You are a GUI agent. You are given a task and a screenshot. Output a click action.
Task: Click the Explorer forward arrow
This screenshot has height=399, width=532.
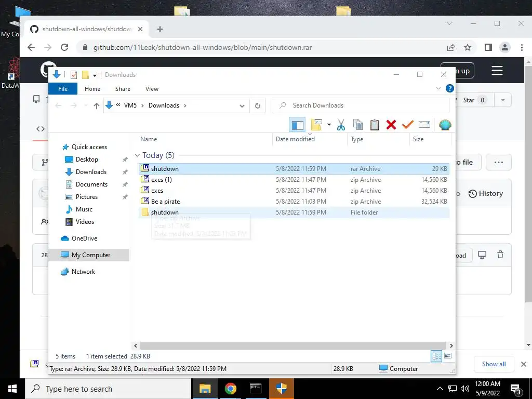(x=74, y=105)
